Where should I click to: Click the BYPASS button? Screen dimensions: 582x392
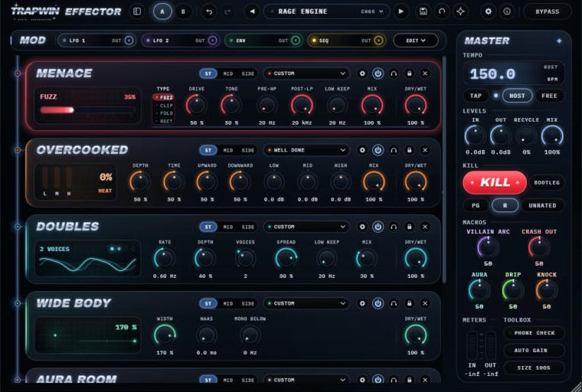point(547,11)
